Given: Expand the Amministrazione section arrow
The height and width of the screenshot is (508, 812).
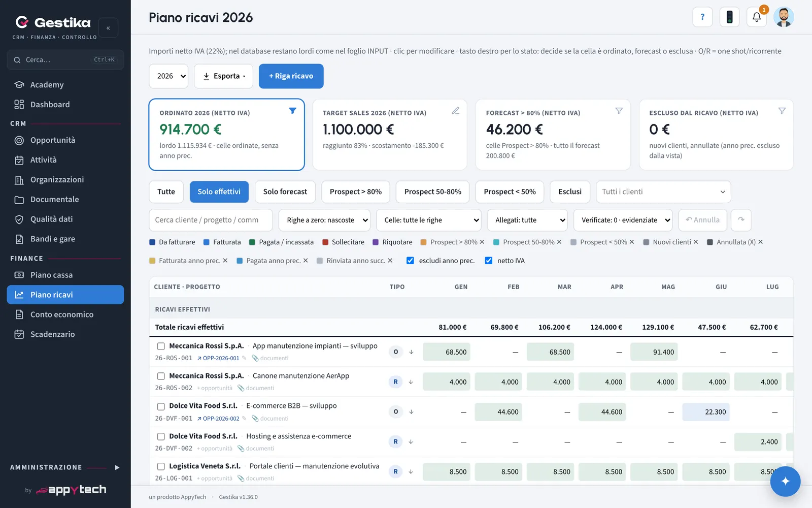Looking at the screenshot, I should 117,467.
